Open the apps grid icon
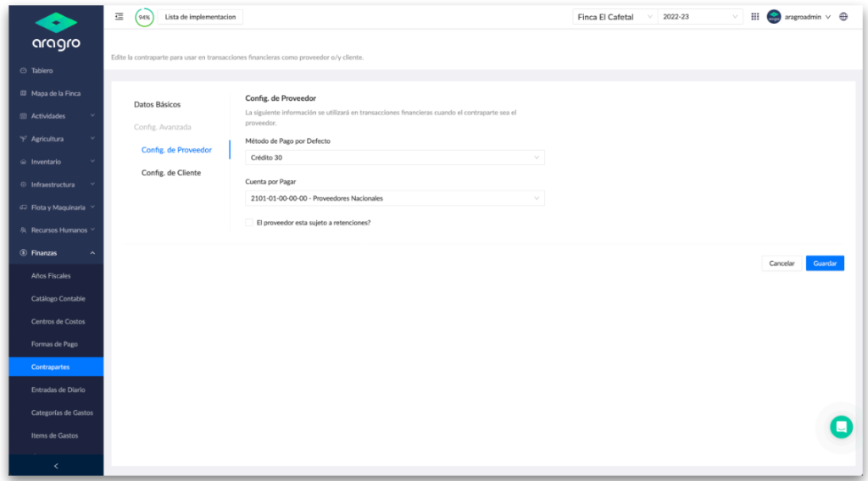 coord(755,17)
